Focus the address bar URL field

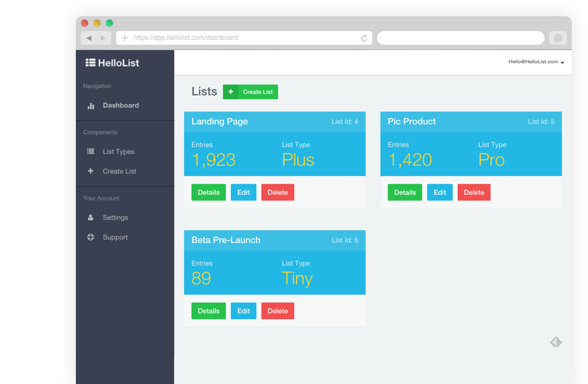(x=244, y=38)
